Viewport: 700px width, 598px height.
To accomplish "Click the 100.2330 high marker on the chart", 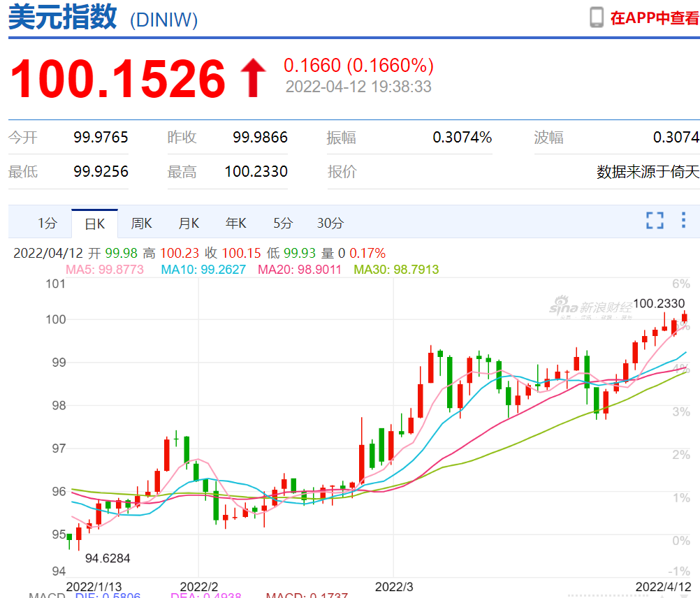I will coord(660,304).
